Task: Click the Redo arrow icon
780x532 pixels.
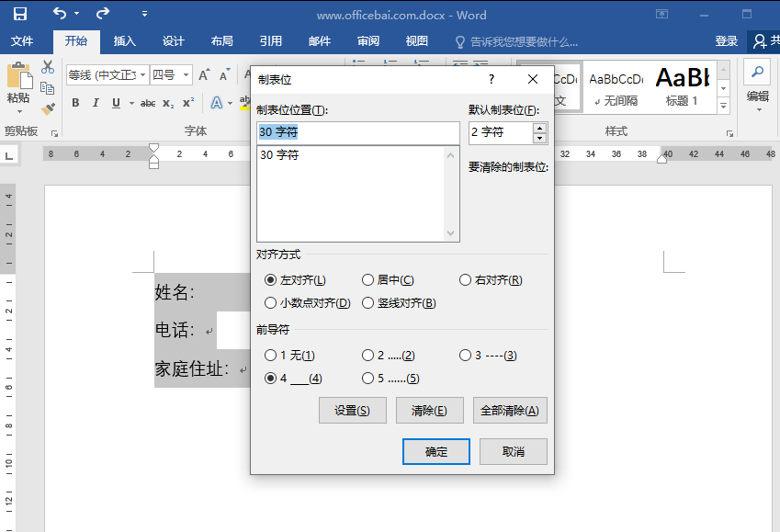Action: [x=103, y=14]
